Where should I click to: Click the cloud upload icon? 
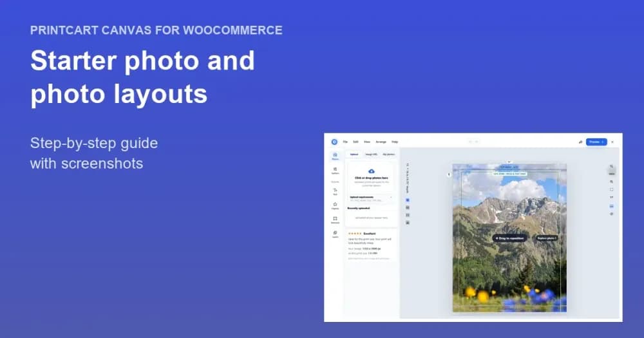click(372, 171)
